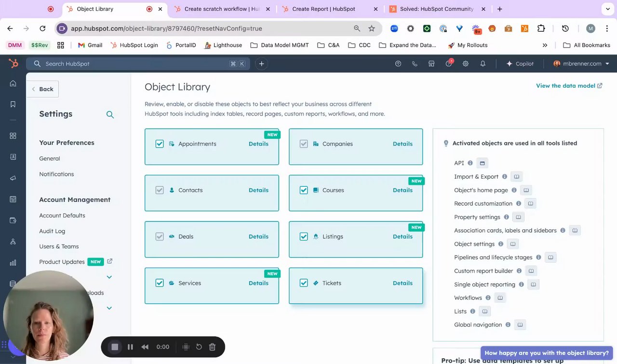Restart the recording with the circular arrow
Image resolution: width=617 pixels, height=364 pixels.
tap(199, 347)
